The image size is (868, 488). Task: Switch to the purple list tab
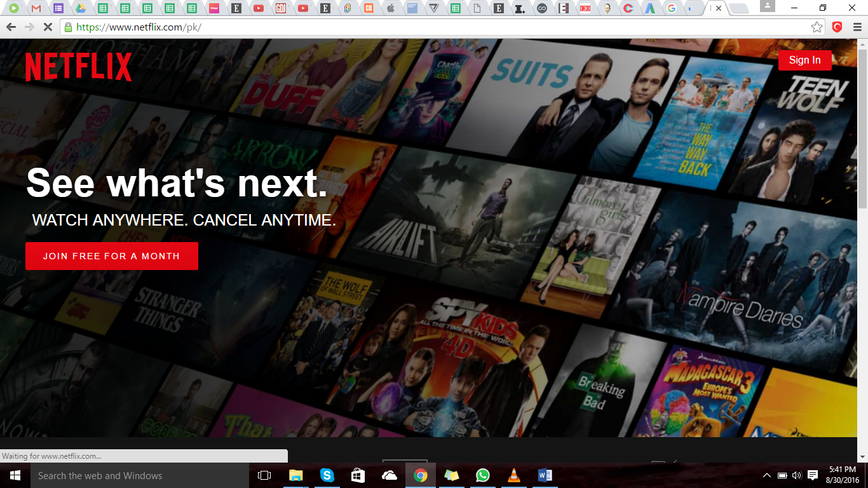[58, 8]
